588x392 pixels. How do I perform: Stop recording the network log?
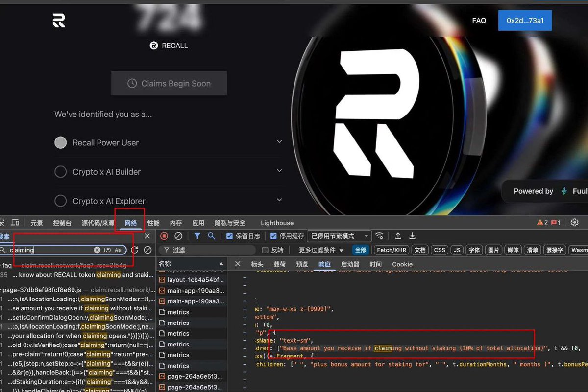coord(164,236)
